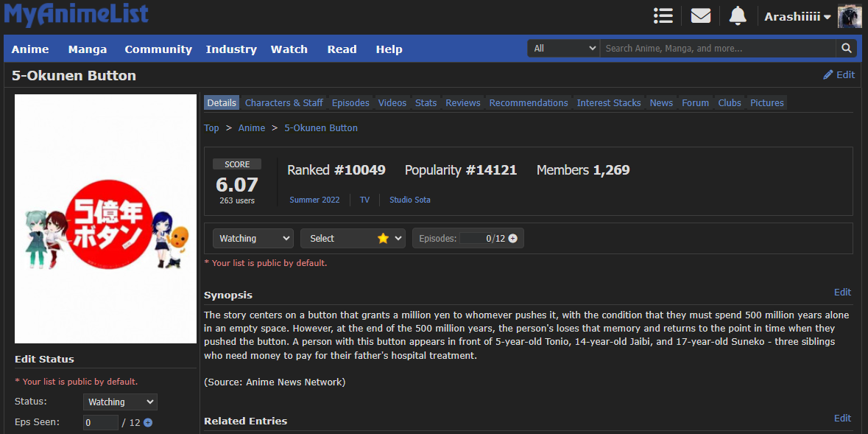Click Edit next to Synopsis
This screenshot has height=434, width=868.
[x=842, y=292]
